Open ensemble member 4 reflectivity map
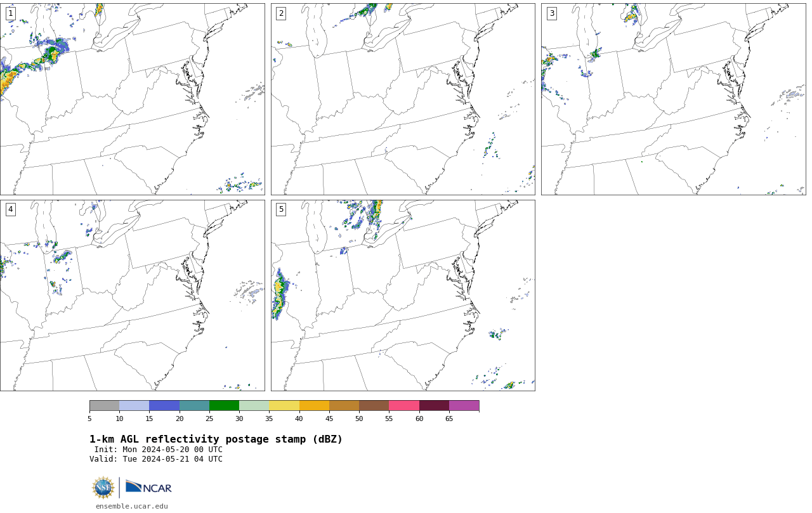 pyautogui.click(x=132, y=295)
